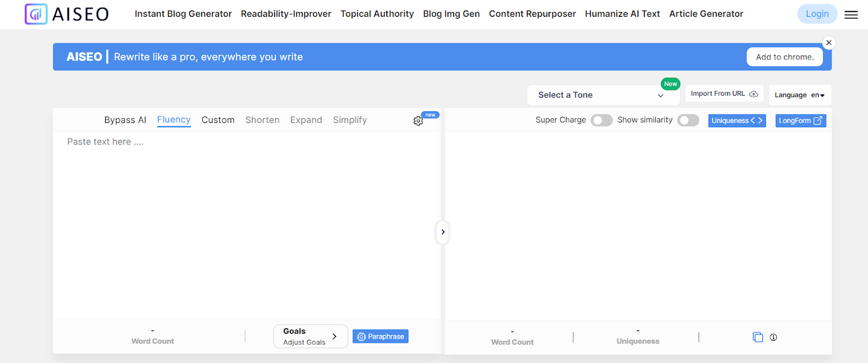Image resolution: width=868 pixels, height=363 pixels.
Task: Click the left panel Word Count label
Action: click(152, 341)
